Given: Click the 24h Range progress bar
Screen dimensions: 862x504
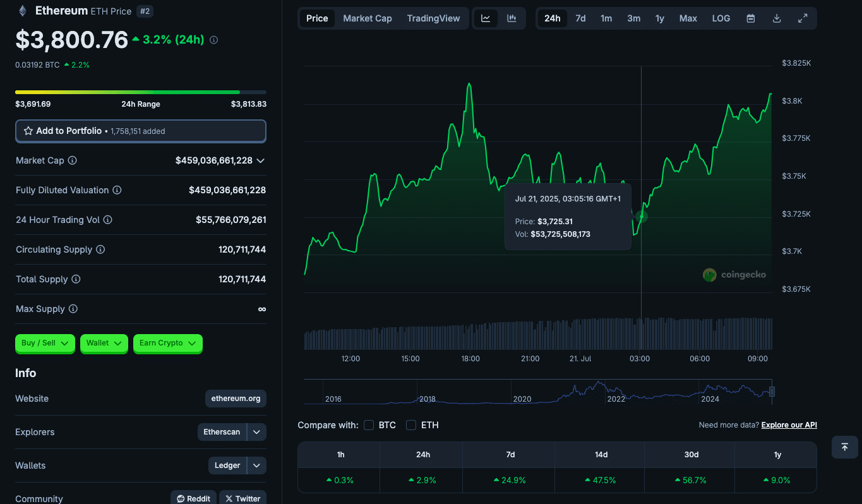Looking at the screenshot, I should tap(141, 92).
